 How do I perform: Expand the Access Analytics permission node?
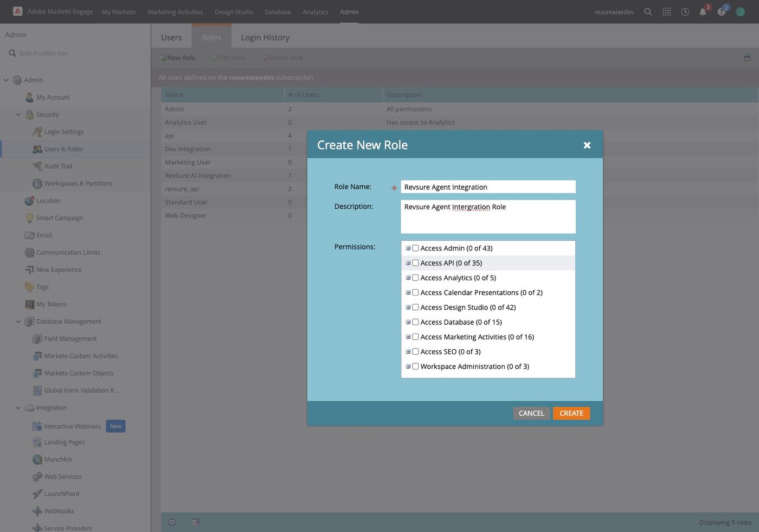tap(408, 278)
